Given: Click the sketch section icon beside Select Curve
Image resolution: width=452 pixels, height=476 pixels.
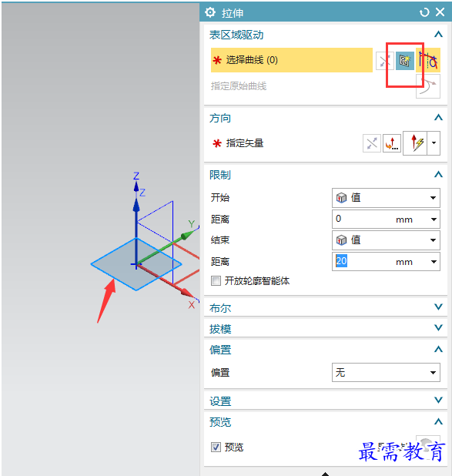Looking at the screenshot, I should 405,61.
